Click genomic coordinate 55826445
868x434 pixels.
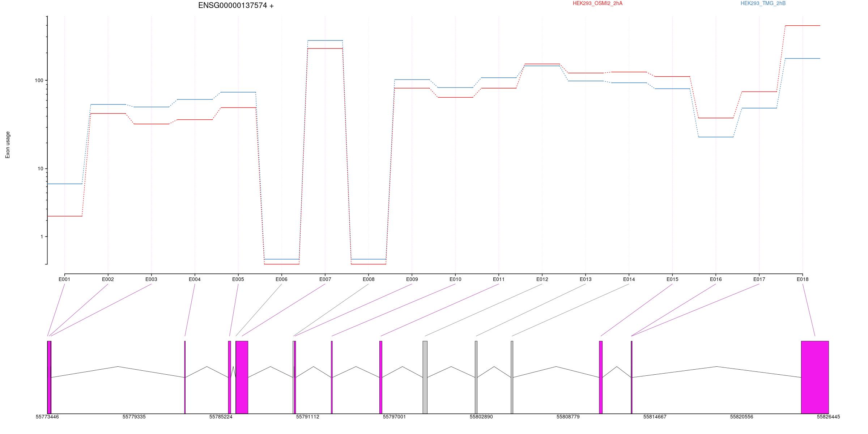point(829,417)
